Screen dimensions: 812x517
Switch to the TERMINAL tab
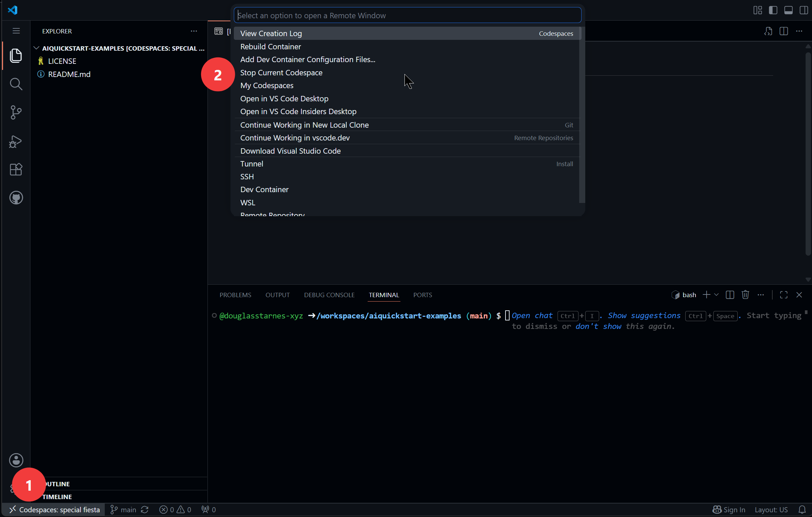384,295
